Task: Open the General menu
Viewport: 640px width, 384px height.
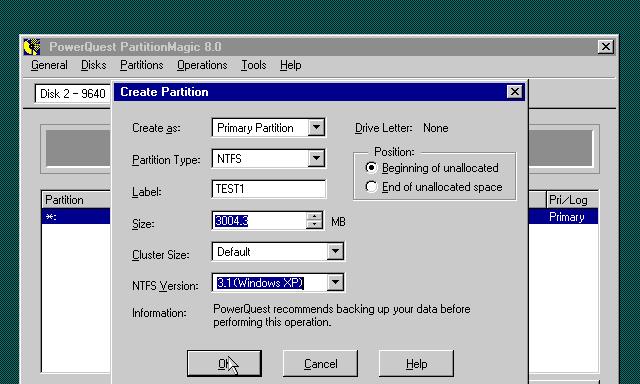Action: [x=49, y=65]
